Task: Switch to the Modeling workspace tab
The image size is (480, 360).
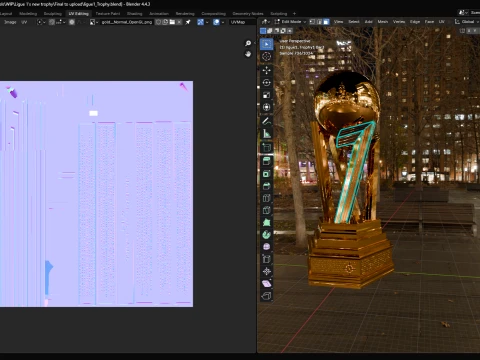Action: tap(28, 14)
